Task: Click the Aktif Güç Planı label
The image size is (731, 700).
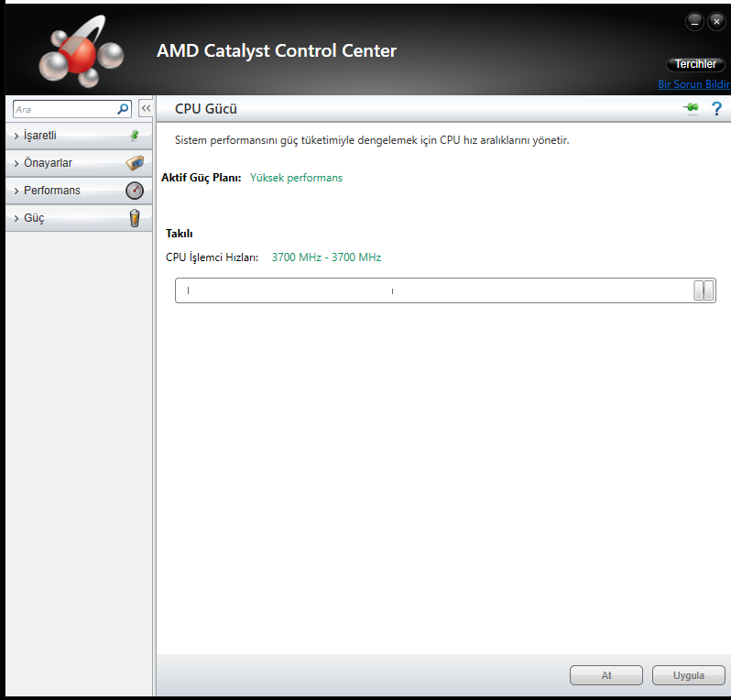Action: click(201, 178)
